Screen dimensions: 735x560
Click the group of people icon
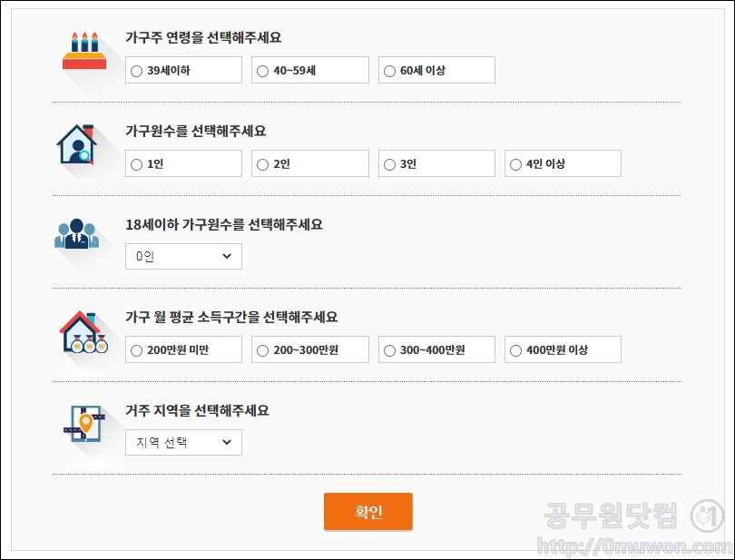pos(76,233)
